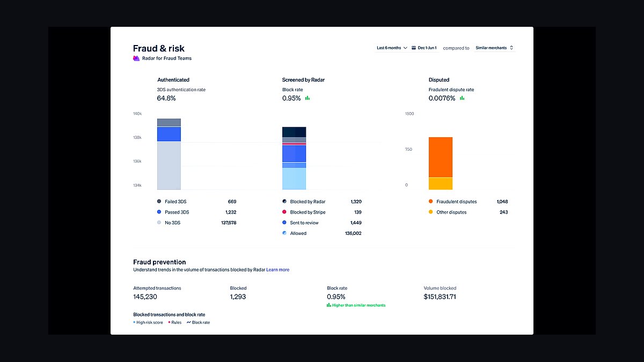The width and height of the screenshot is (644, 362).
Task: Click the Failed 3DS legend dot
Action: 159,202
